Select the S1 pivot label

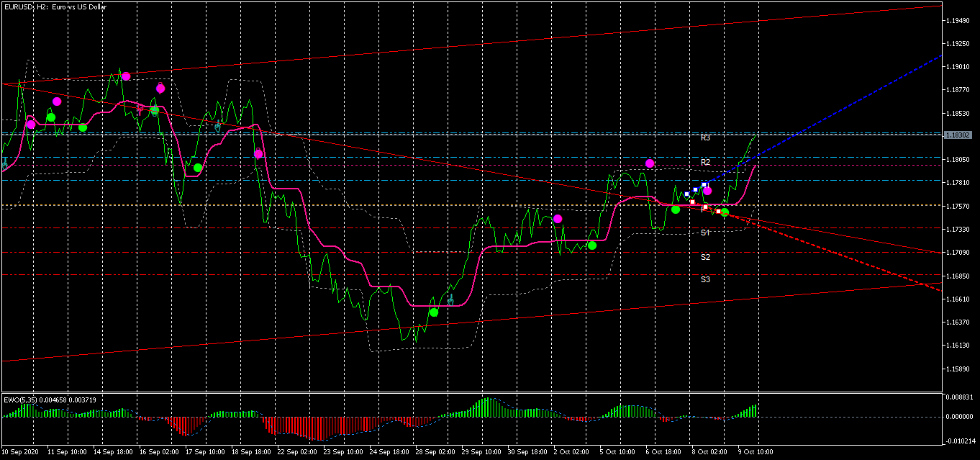coord(706,233)
